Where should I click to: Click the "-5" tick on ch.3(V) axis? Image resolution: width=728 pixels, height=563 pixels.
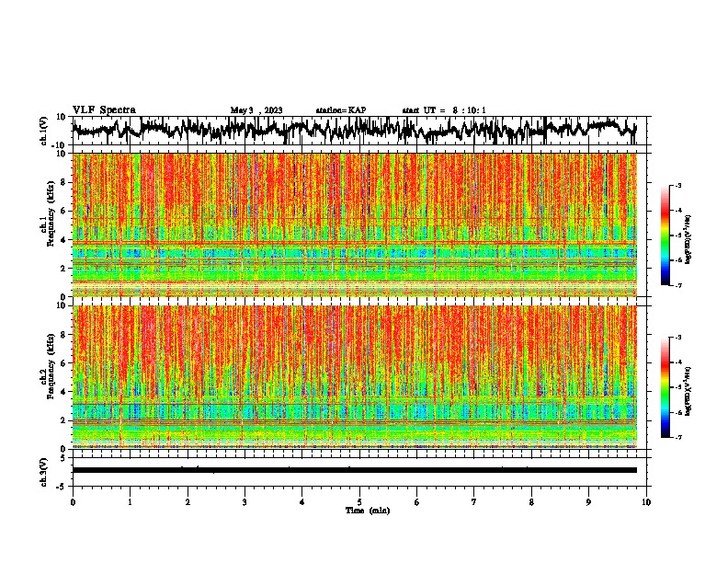[x=62, y=487]
